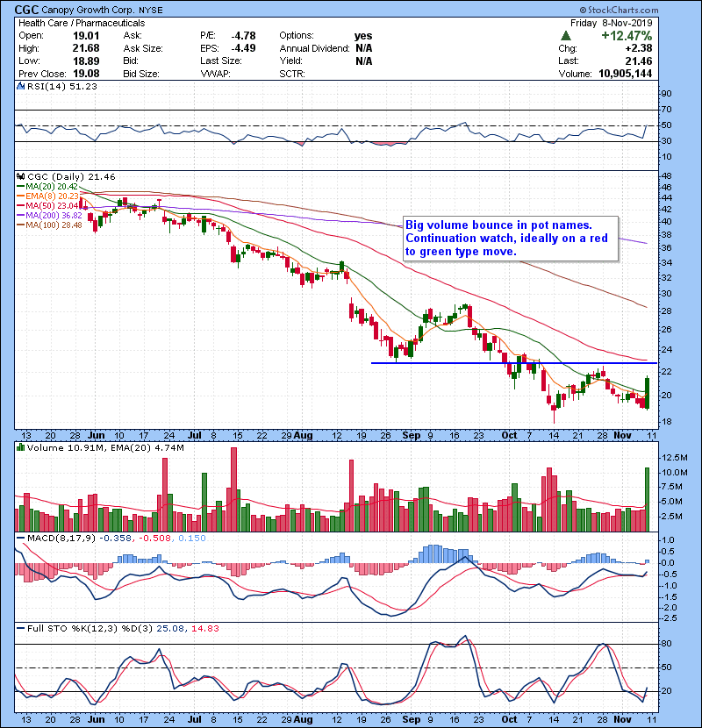This screenshot has width=702, height=728.
Task: Click the MA(50) 23.04 legend entry
Action: tap(47, 205)
